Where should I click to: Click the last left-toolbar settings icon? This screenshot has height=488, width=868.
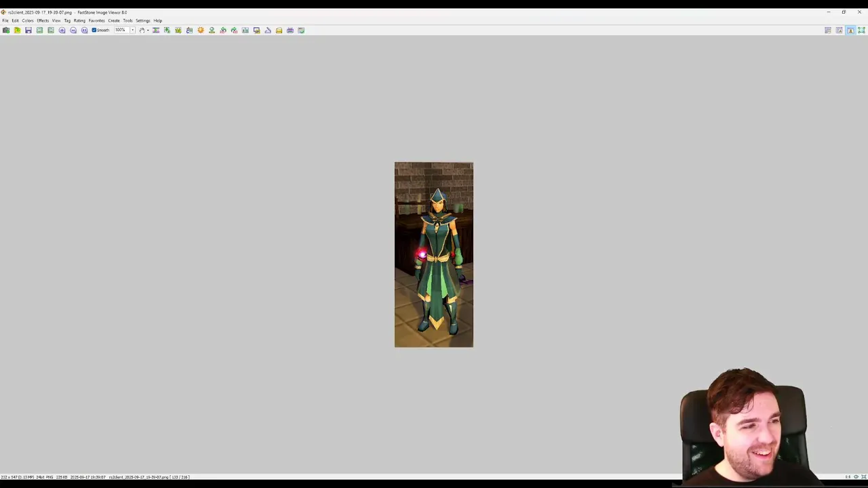pos(301,30)
